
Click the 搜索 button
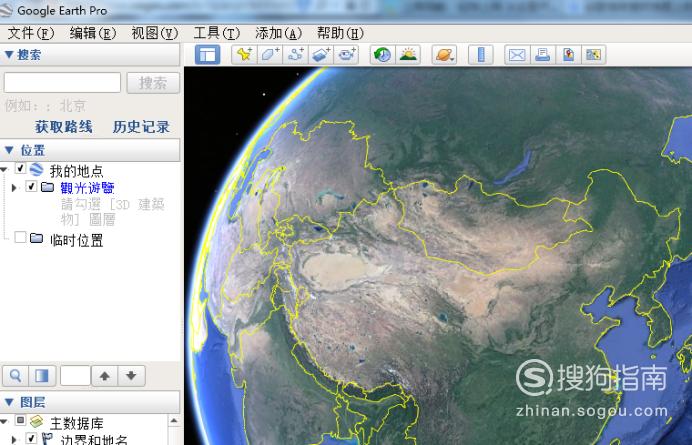point(153,83)
